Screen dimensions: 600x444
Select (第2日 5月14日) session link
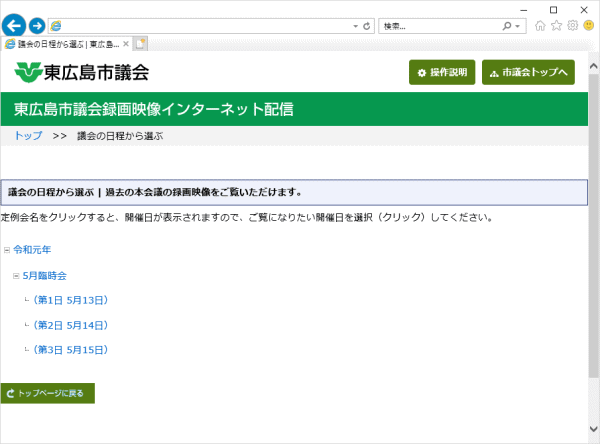(x=70, y=325)
